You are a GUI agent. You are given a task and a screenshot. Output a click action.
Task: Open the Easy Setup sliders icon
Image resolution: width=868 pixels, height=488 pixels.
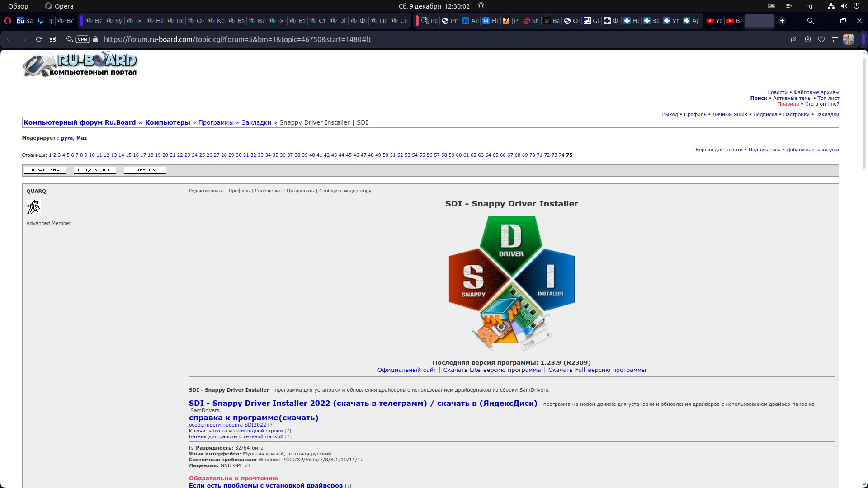point(835,39)
